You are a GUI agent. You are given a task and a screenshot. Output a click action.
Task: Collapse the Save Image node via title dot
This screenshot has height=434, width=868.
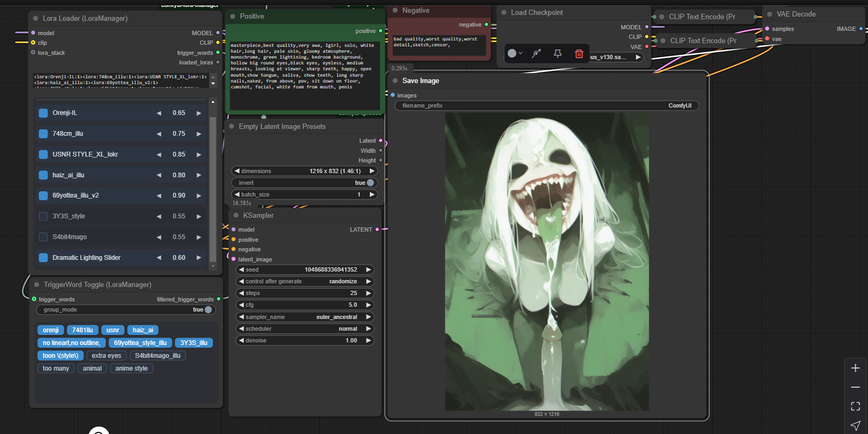point(395,81)
